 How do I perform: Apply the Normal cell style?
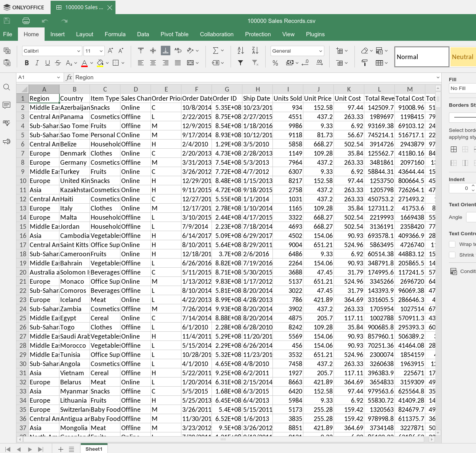[422, 57]
